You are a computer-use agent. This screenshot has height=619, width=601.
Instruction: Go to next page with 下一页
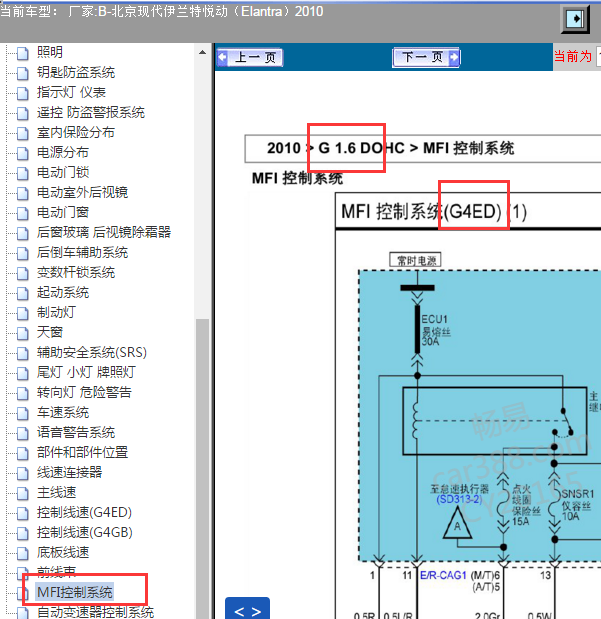coord(426,58)
